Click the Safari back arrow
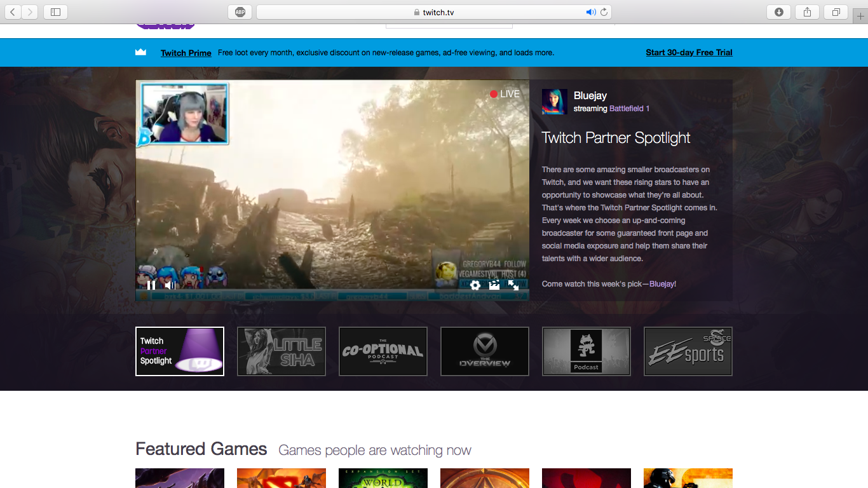Screen dimensions: 868x488 pos(13,12)
